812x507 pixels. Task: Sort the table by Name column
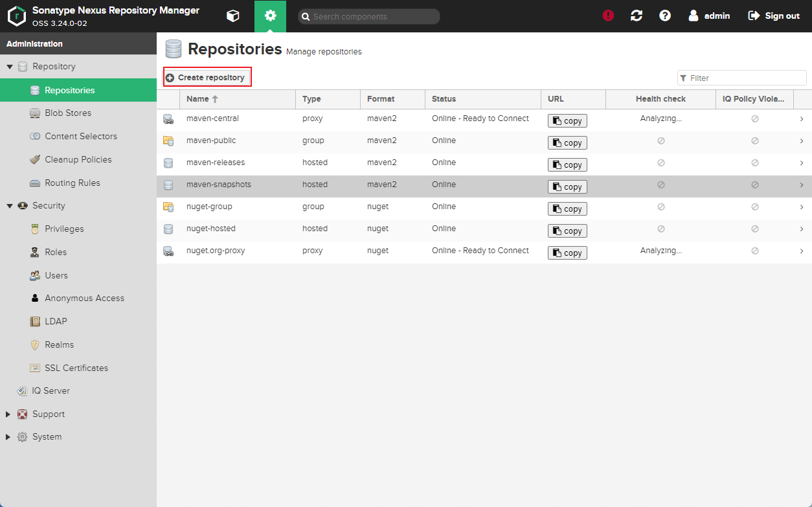[238, 99]
